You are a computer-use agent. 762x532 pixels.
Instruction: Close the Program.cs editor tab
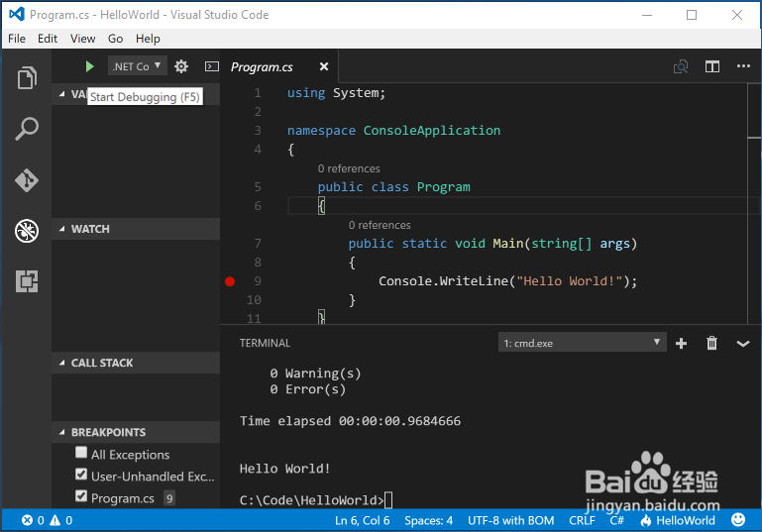click(324, 66)
